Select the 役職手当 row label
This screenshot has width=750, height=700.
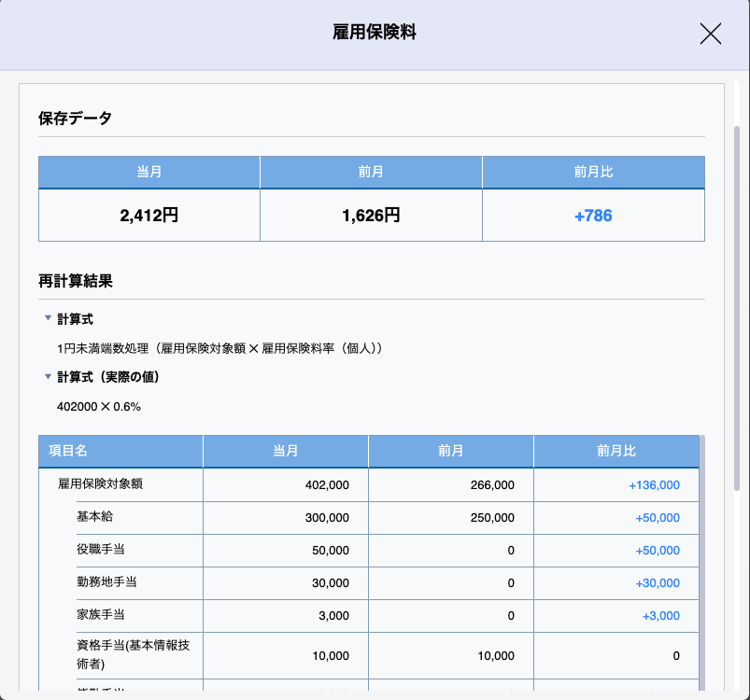point(101,550)
